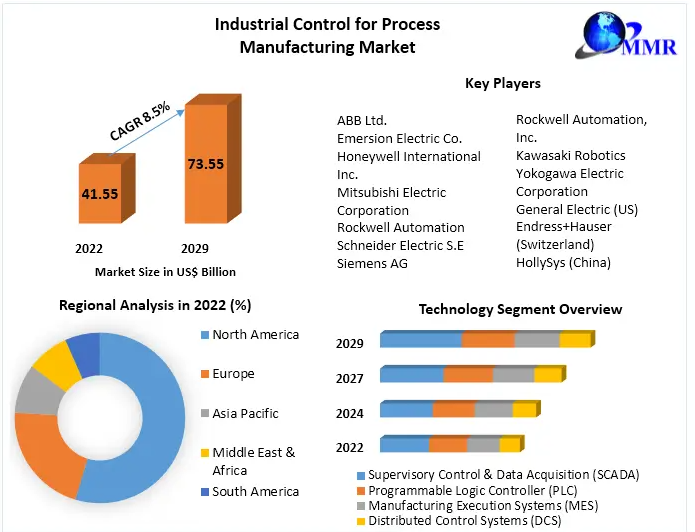The image size is (695, 532).
Task: Select the 2029 market size bar 73.55
Action: (213, 159)
